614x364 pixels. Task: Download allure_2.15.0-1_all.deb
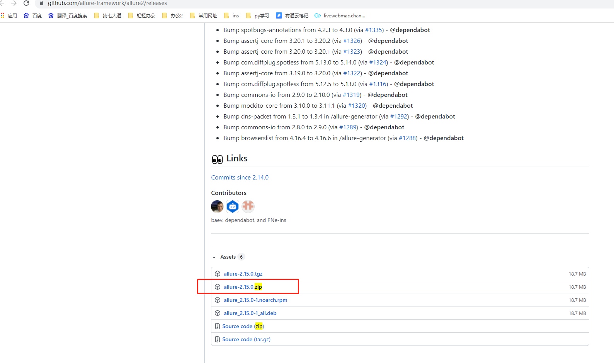coord(250,313)
